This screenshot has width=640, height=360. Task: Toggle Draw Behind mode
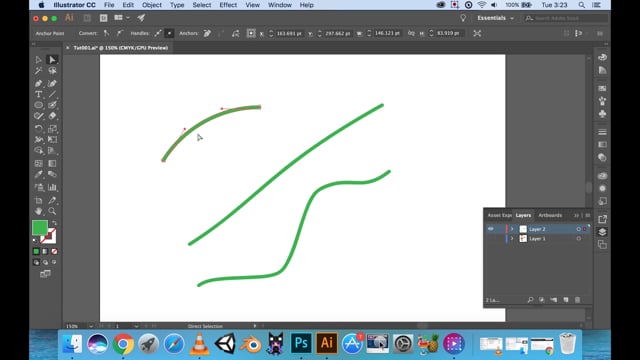point(45,262)
